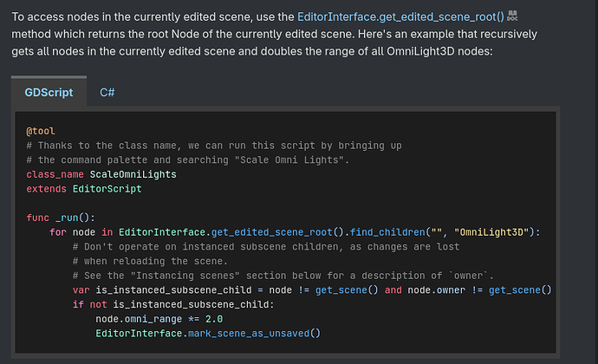
Task: Click the "OmniLight3D" string literal
Action: (x=491, y=232)
